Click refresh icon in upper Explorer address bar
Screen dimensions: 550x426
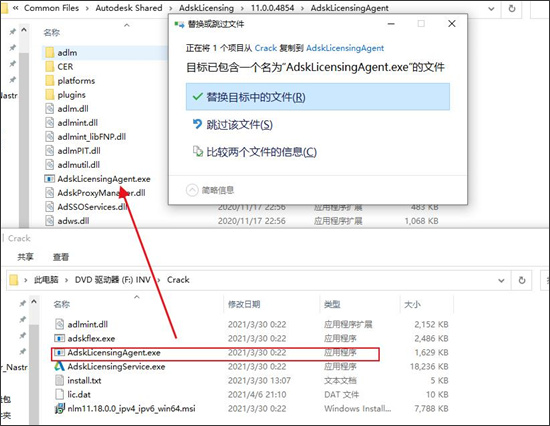pyautogui.click(x=512, y=8)
